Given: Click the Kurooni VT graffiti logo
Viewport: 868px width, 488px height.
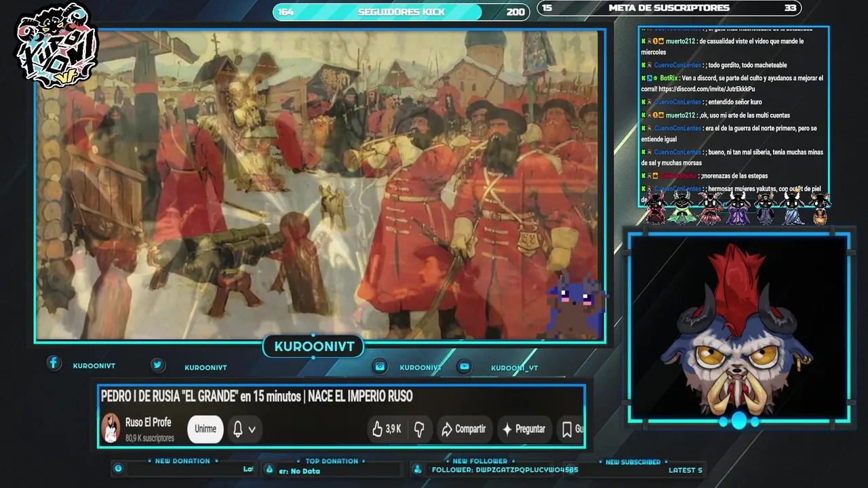Looking at the screenshot, I should click(57, 45).
